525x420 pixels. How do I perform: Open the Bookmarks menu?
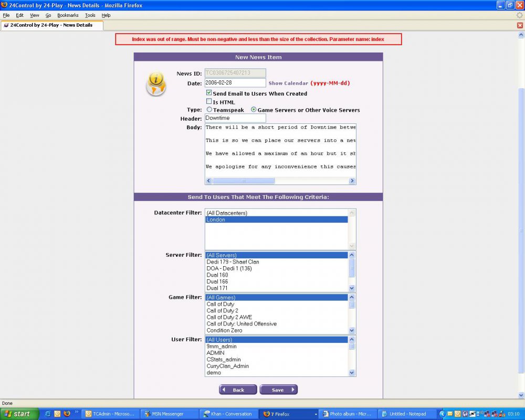pyautogui.click(x=68, y=15)
